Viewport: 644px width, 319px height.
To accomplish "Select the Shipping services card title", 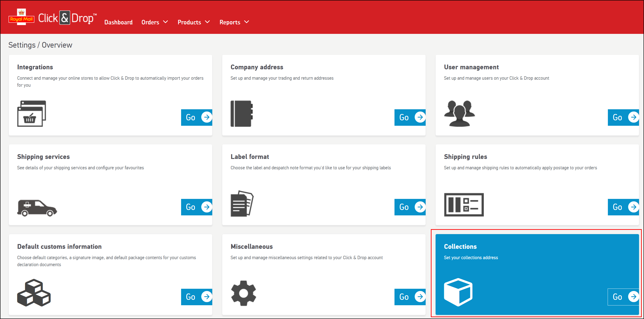I will 43,157.
